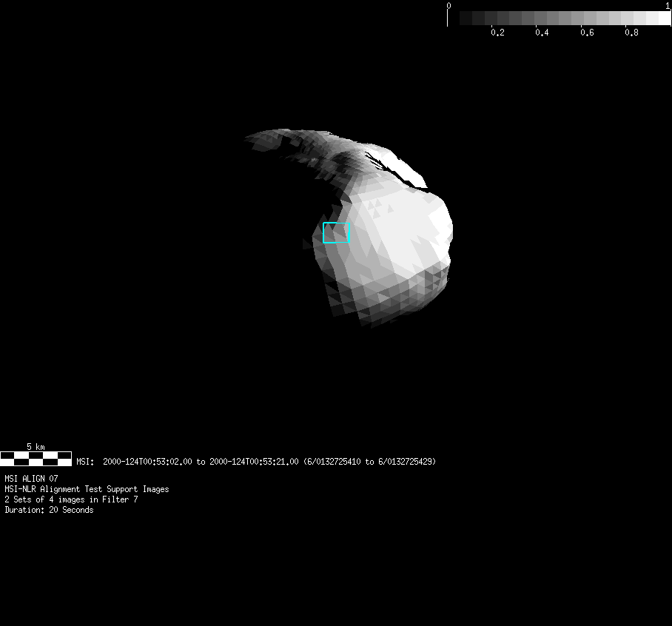This screenshot has height=626, width=672.
Task: Click the 'MSI-NLR Alignment Test Support Images' line
Action: click(x=87, y=489)
